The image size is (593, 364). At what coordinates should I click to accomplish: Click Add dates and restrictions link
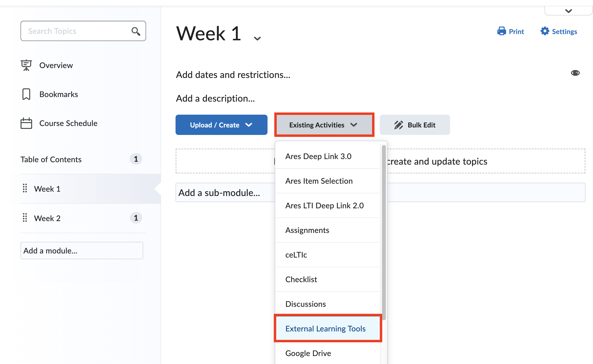click(x=233, y=75)
